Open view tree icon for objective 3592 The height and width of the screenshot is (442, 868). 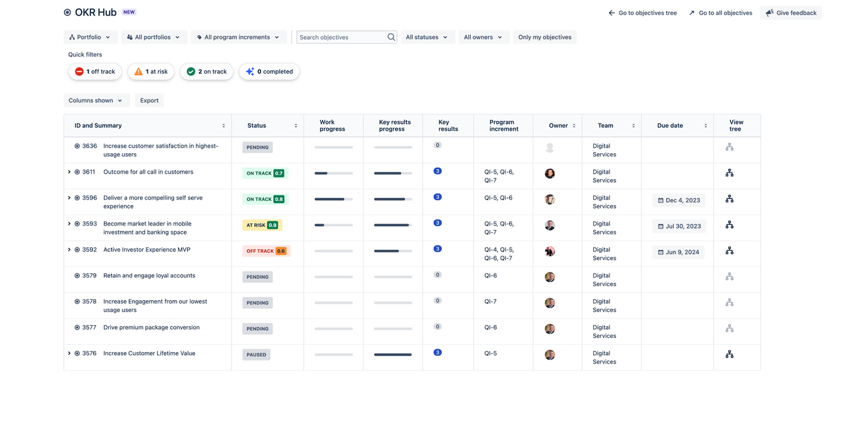point(729,251)
